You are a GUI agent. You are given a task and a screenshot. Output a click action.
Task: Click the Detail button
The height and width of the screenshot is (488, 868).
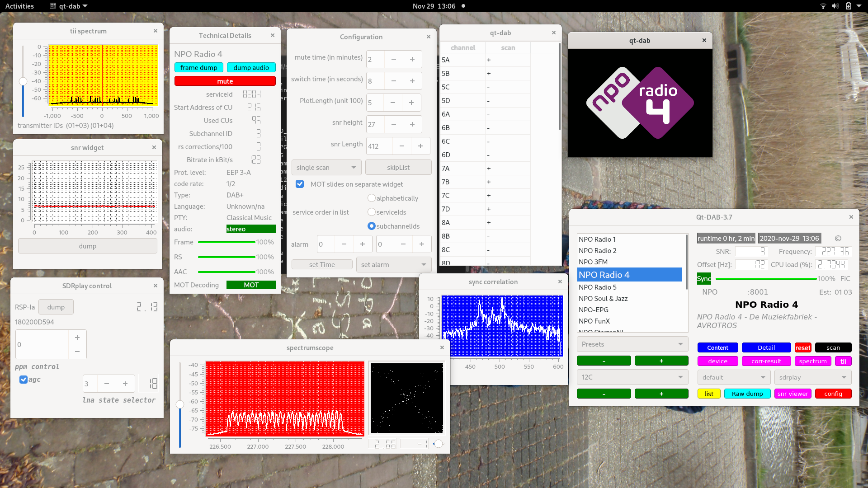pyautogui.click(x=766, y=347)
